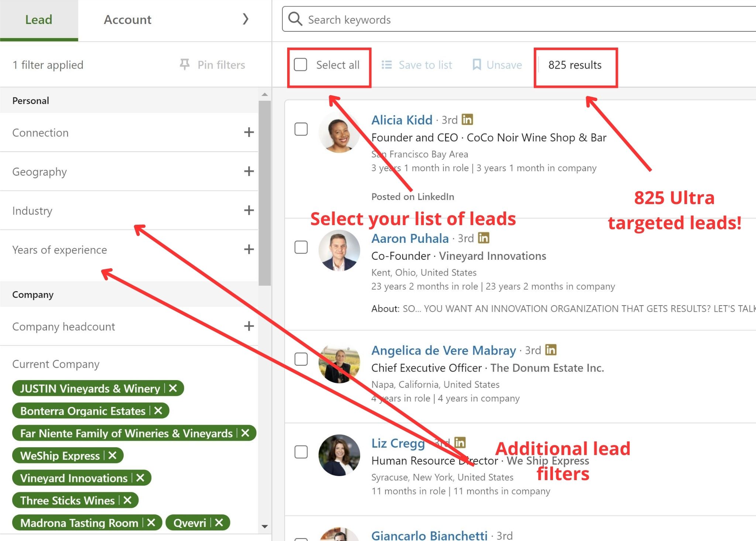Expand the Company headcount filter
Image resolution: width=756 pixels, height=541 pixels.
249,326
